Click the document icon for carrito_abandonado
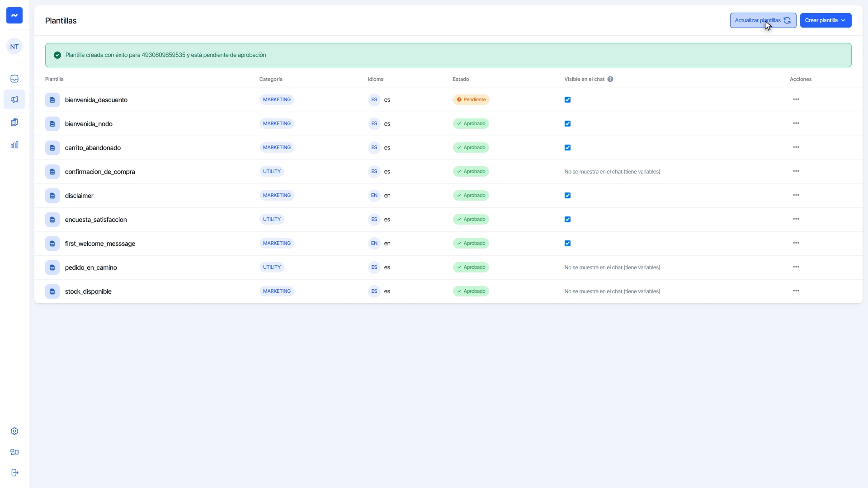Viewport: 868px width, 488px height. [52, 148]
